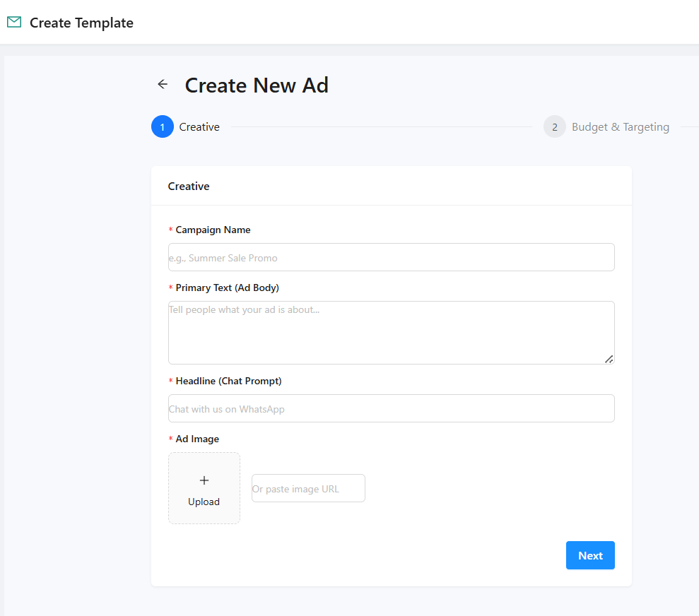Go back using the left arrow icon
Image resolution: width=699 pixels, height=616 pixels.
tap(163, 85)
